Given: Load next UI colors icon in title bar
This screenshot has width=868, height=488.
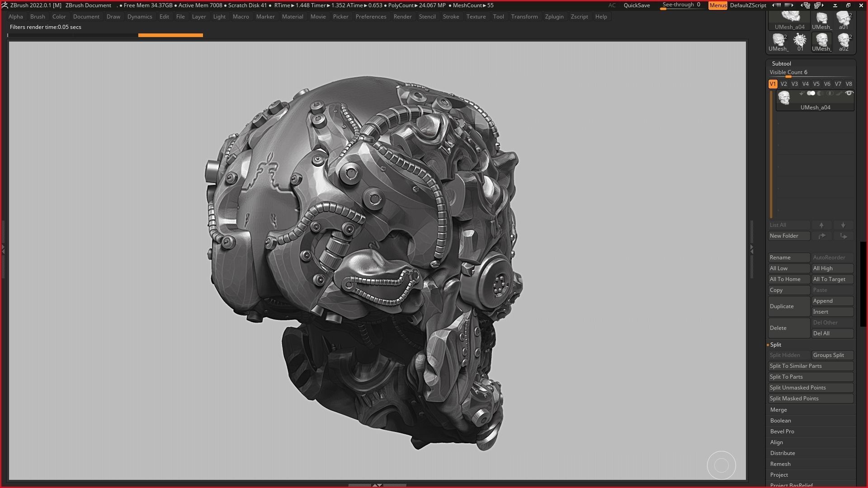Looking at the screenshot, I should pos(789,5).
